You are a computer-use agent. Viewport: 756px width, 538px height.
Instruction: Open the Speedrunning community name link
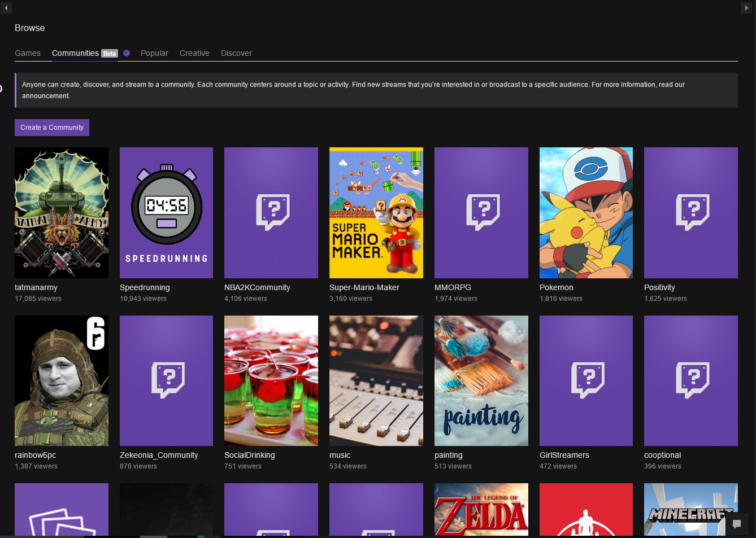pos(145,287)
